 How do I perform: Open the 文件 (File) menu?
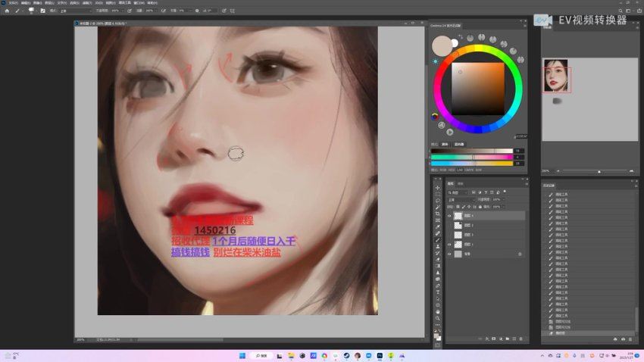(x=13, y=3)
